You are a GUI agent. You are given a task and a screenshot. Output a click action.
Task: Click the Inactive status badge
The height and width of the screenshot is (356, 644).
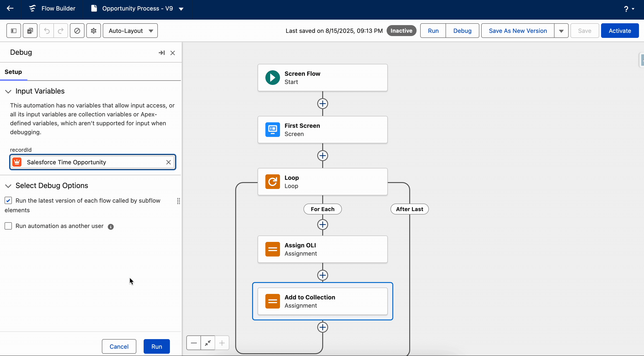pyautogui.click(x=401, y=31)
